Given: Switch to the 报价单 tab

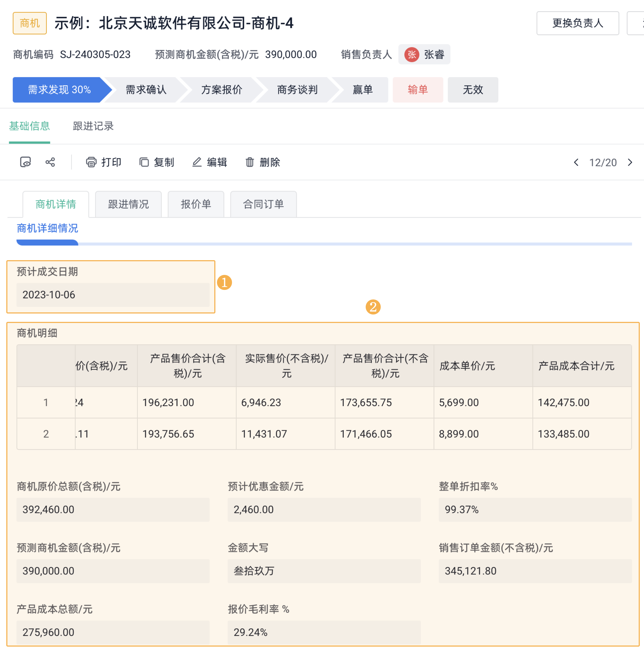Looking at the screenshot, I should pyautogui.click(x=196, y=204).
